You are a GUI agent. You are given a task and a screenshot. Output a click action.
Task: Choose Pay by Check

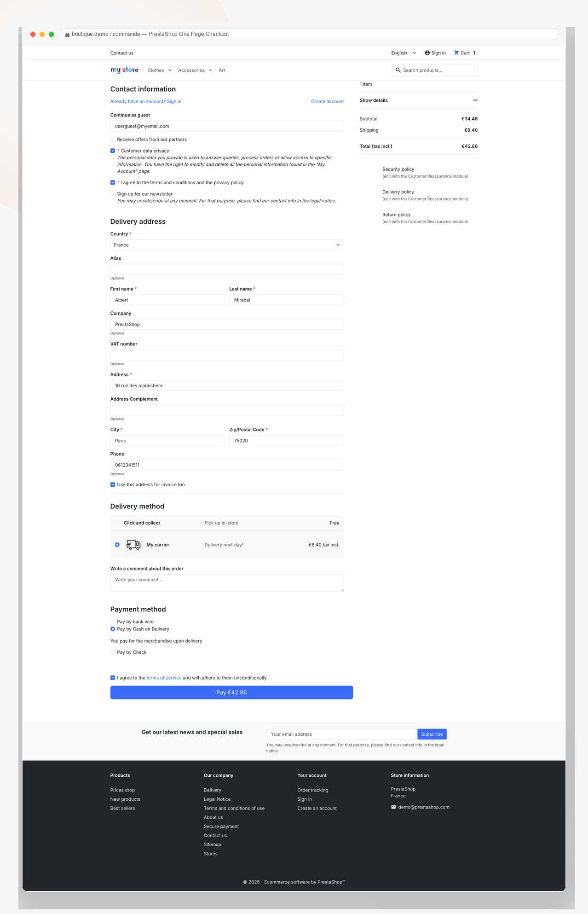tap(113, 652)
